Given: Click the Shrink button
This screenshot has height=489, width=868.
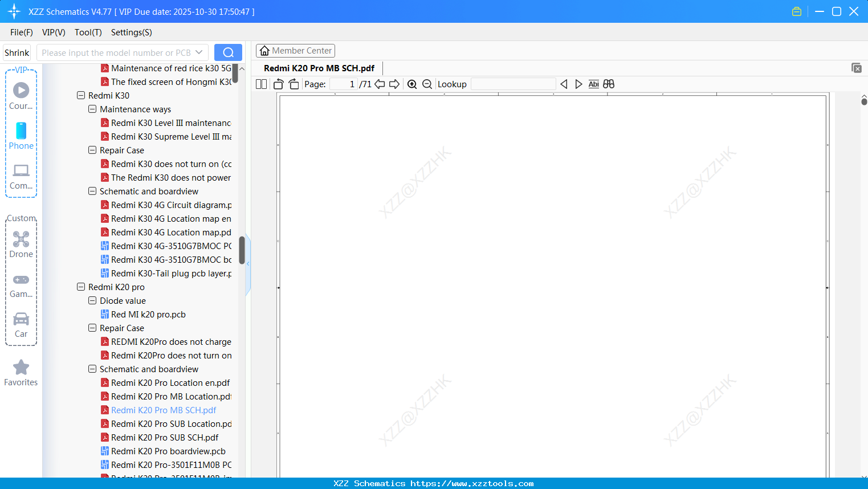Looking at the screenshot, I should click(x=17, y=52).
